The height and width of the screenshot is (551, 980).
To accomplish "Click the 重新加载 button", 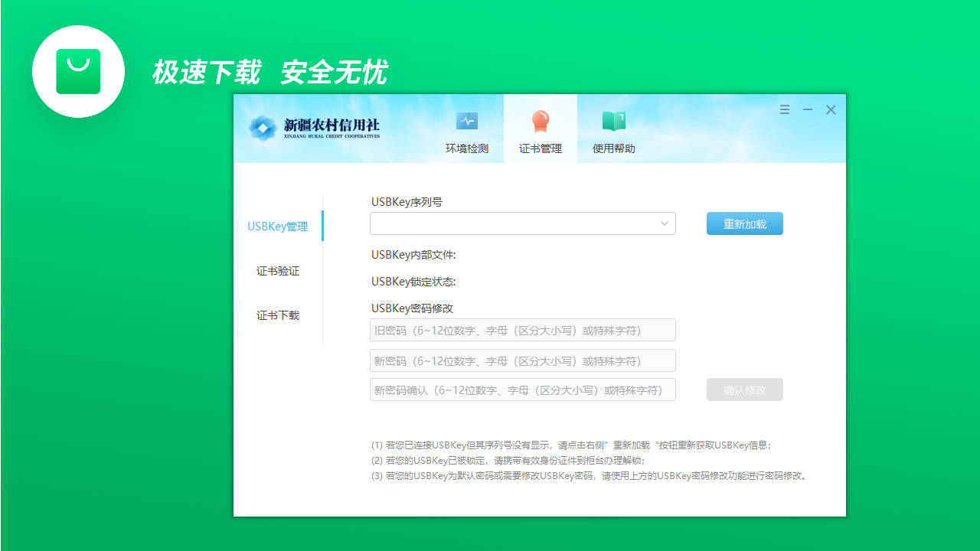I will (x=744, y=223).
